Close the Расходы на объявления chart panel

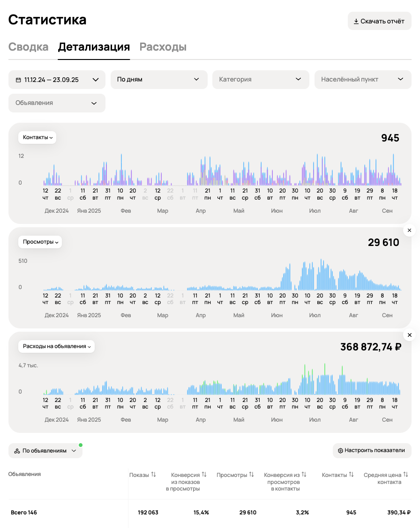(x=409, y=335)
